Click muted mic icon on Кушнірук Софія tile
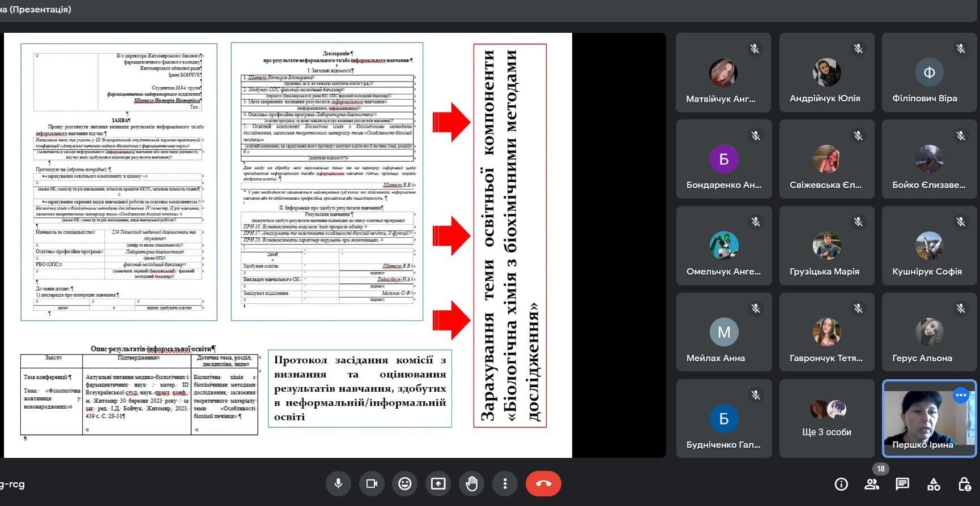The width and height of the screenshot is (980, 506). pos(961,222)
